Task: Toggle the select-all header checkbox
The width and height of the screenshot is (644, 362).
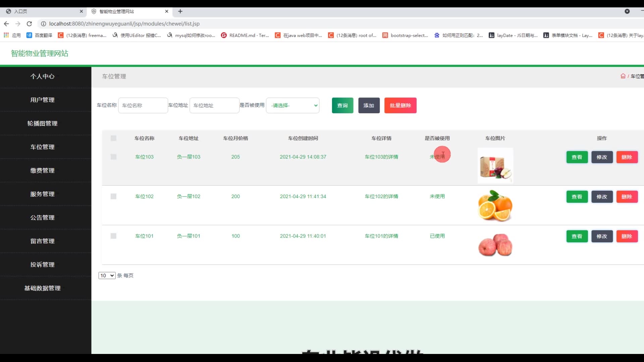Action: (113, 138)
